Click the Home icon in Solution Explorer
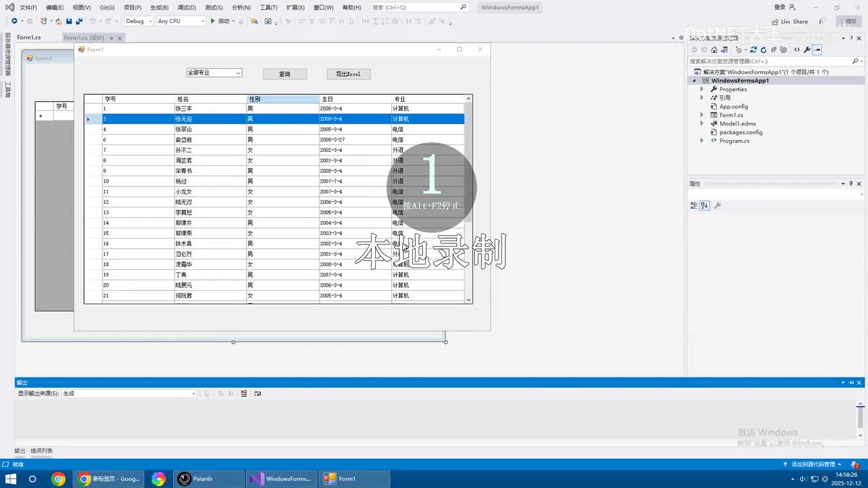The image size is (868, 488). (x=714, y=49)
